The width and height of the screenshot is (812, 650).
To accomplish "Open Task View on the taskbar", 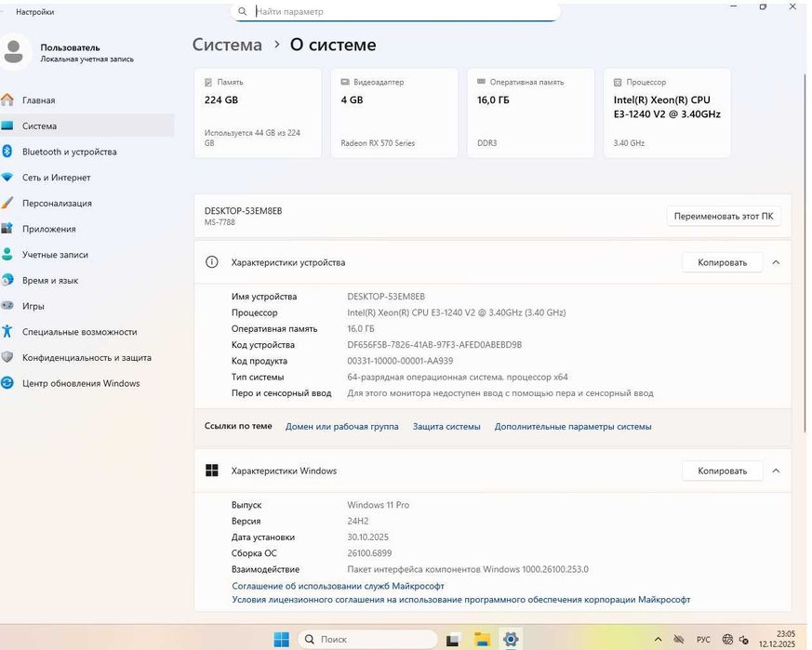I will [453, 640].
